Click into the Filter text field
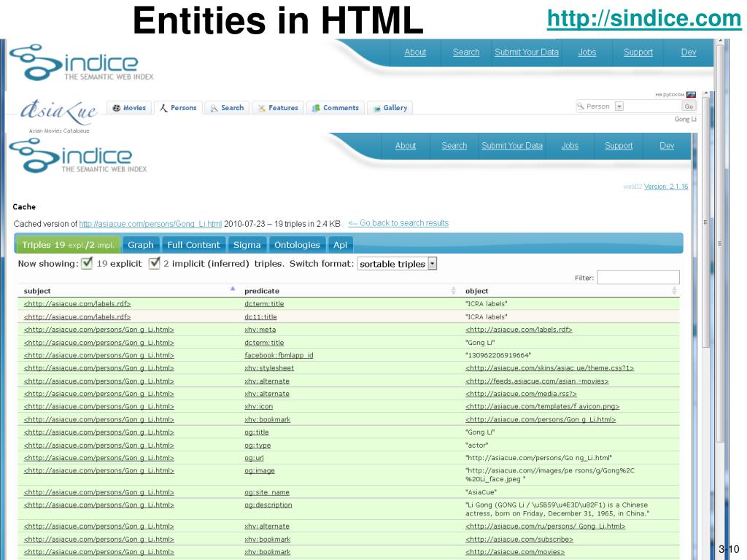Viewport: 747px width, 560px height. [638, 277]
